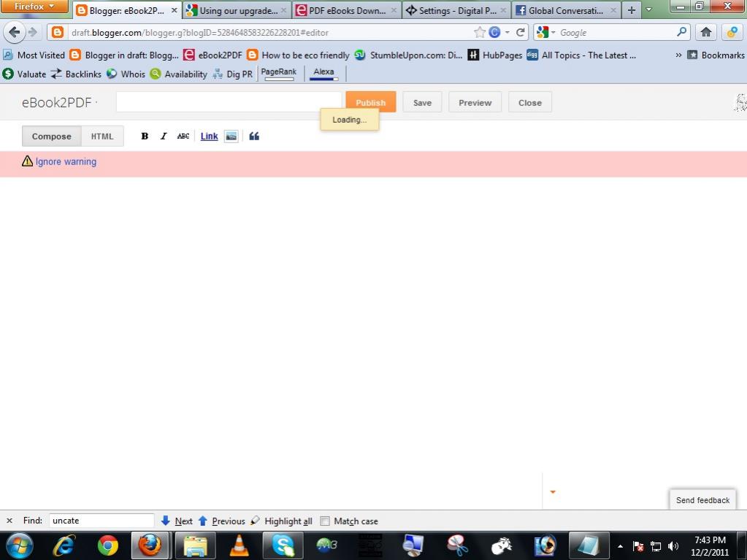
Task: Open a new tab with plus button
Action: [631, 10]
